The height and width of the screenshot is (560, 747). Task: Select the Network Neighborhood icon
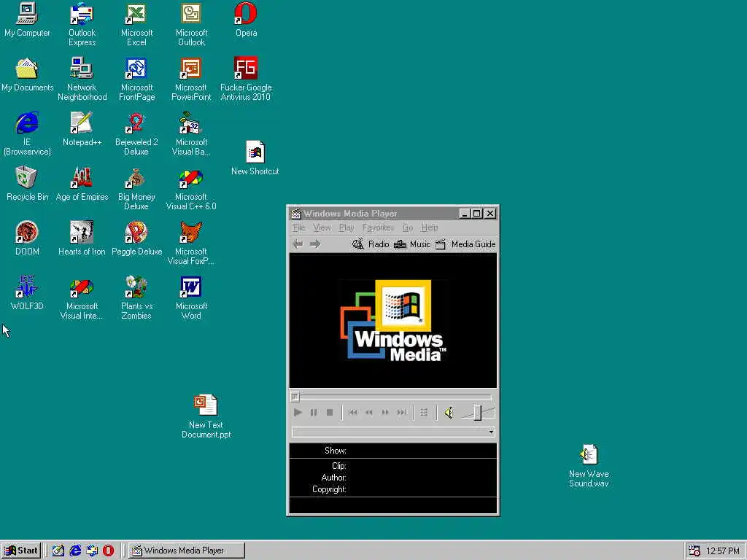click(x=82, y=79)
